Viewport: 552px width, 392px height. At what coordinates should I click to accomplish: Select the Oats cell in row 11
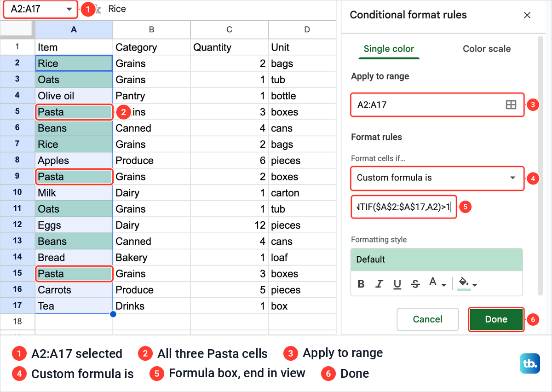pyautogui.click(x=74, y=209)
